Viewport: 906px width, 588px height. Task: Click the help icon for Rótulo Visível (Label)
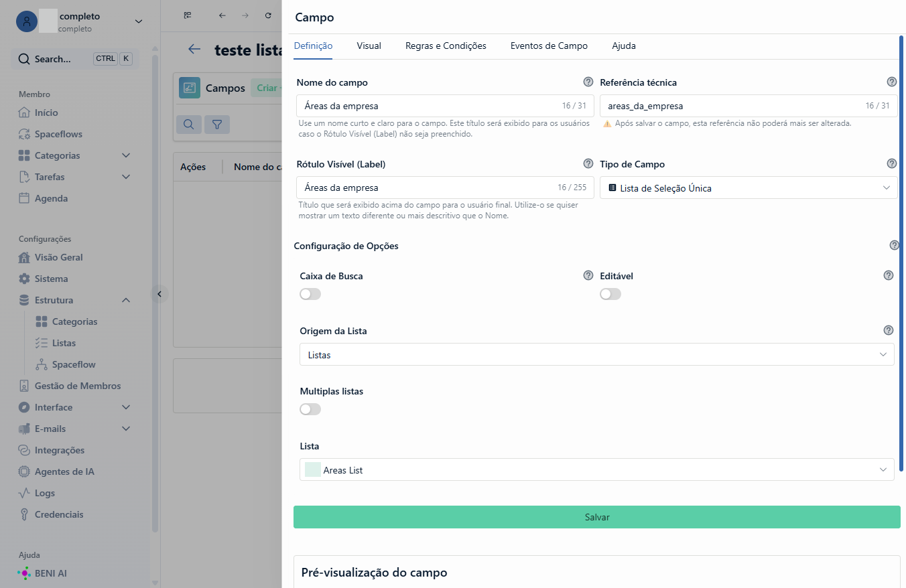coord(588,163)
